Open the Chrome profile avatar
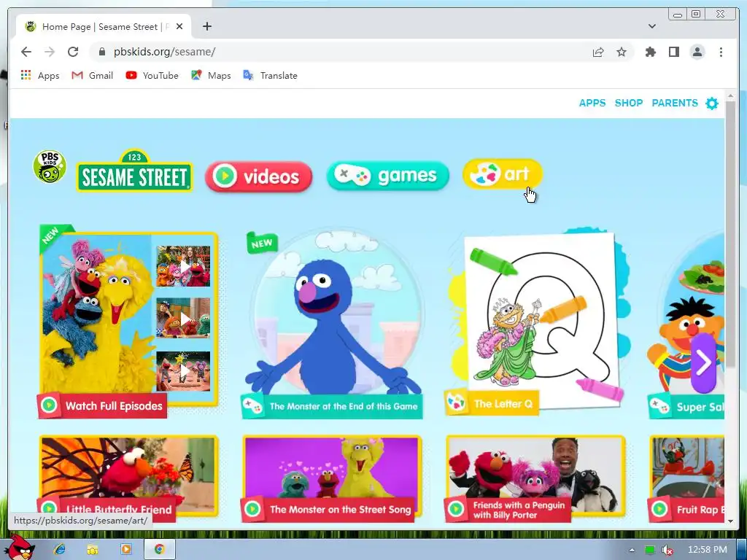747x560 pixels. 697,52
